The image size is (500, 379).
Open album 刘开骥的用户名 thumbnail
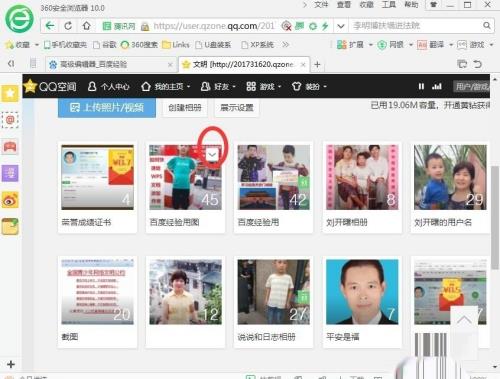(x=450, y=177)
